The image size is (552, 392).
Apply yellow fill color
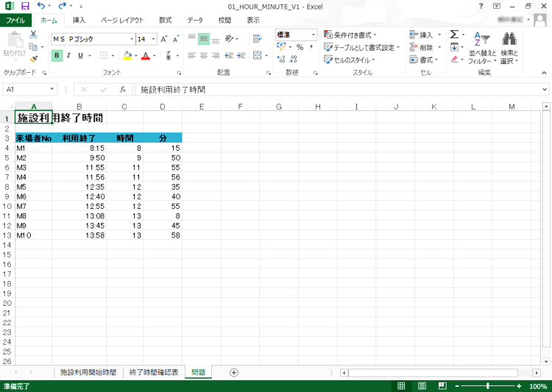[x=127, y=56]
